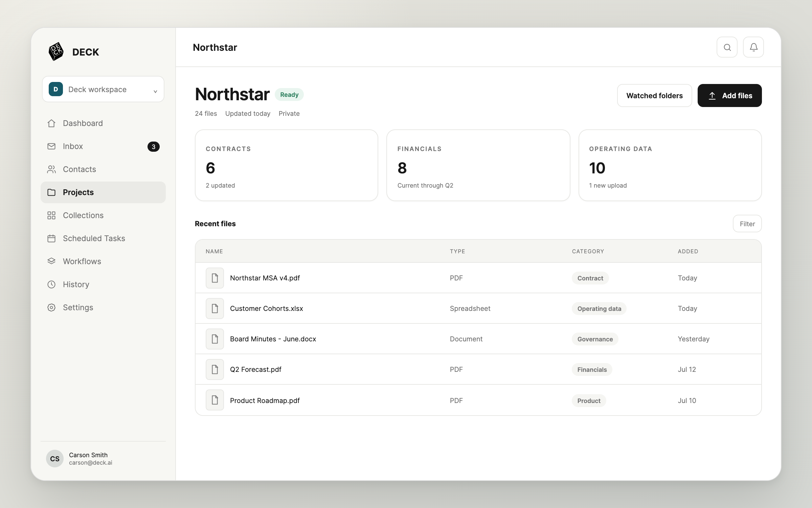Click the Inbox unread count badge 3
This screenshot has height=508, width=812.
[154, 147]
